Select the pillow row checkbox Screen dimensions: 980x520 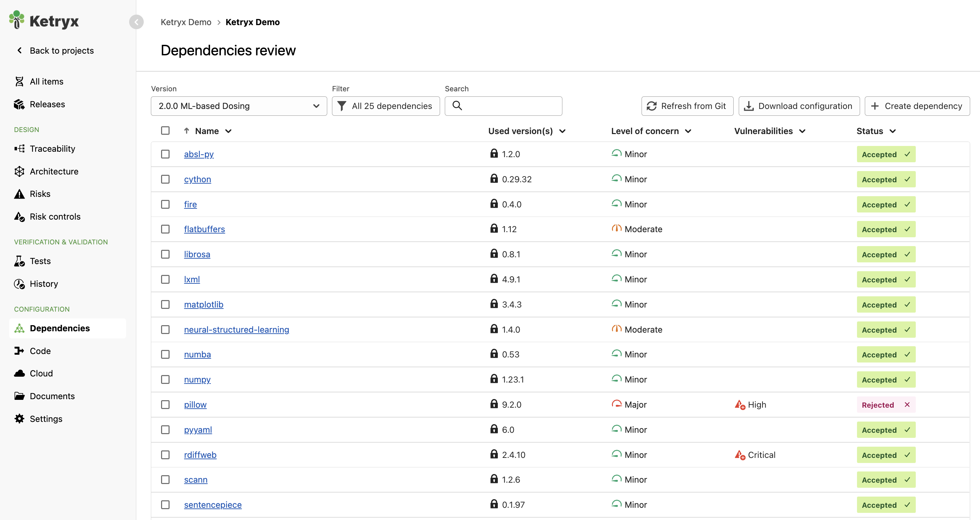point(165,405)
